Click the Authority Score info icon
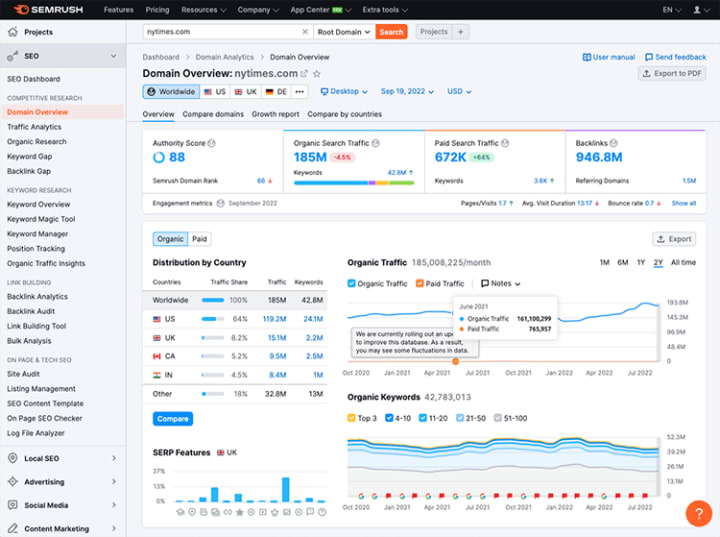Screen dimensions: 720x537 click(x=212, y=143)
